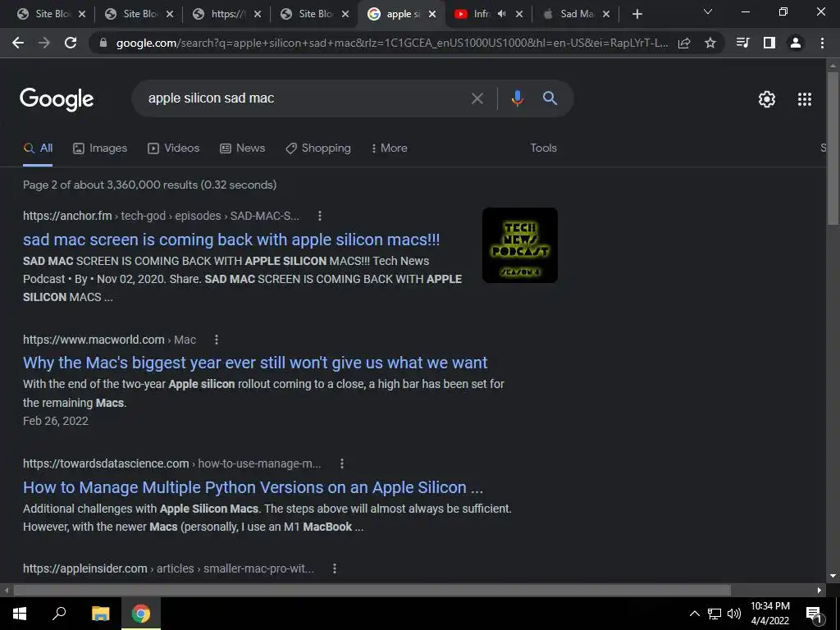Click the Google logo
The image size is (840, 630).
[x=57, y=99]
